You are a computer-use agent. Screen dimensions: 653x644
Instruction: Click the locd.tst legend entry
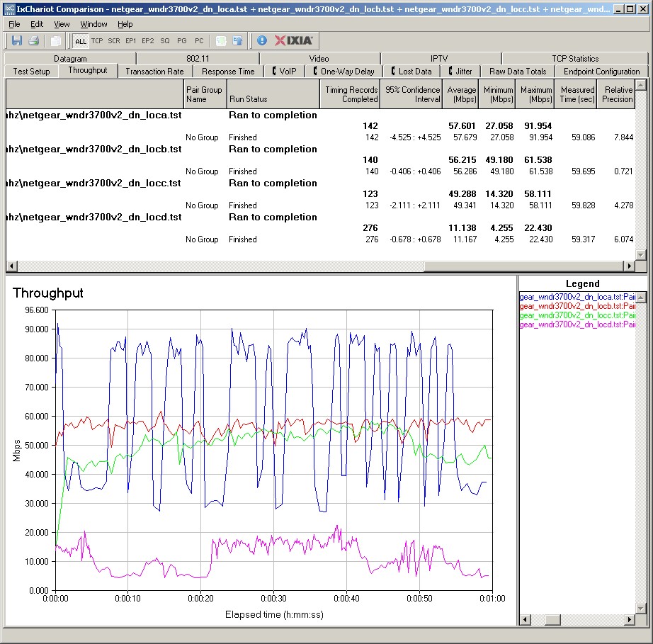577,324
